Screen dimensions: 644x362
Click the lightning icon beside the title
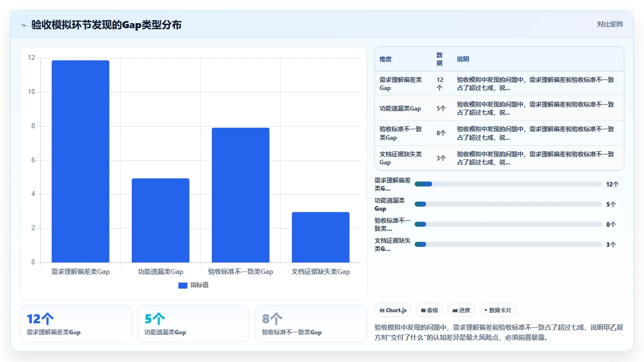click(x=24, y=25)
